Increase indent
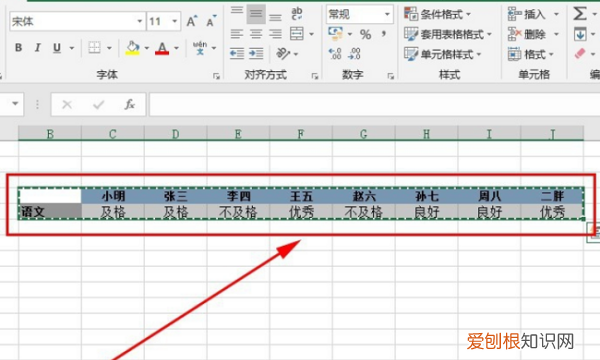The width and height of the screenshot is (600, 360). pyautogui.click(x=256, y=54)
